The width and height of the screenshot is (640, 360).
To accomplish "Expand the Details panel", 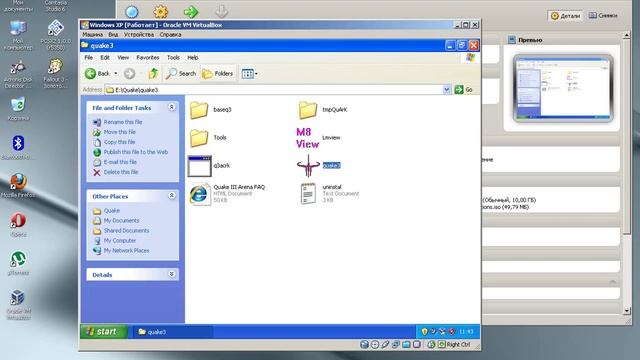I will point(172,274).
